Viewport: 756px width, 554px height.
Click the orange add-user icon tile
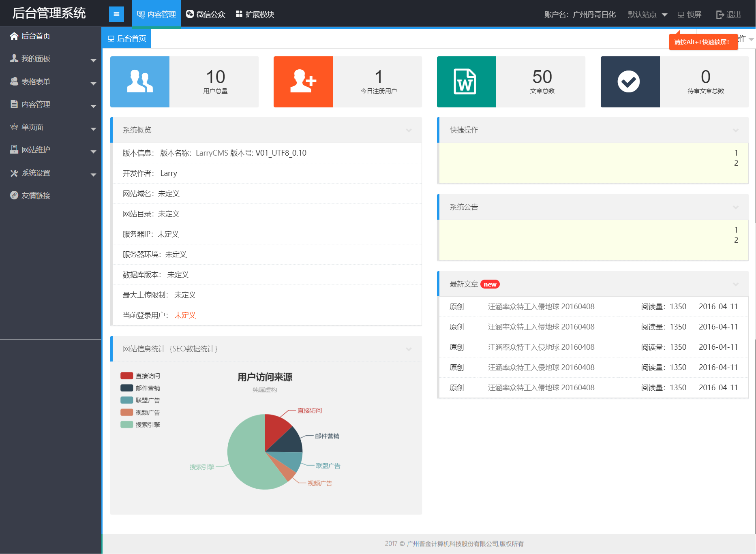[x=303, y=82]
